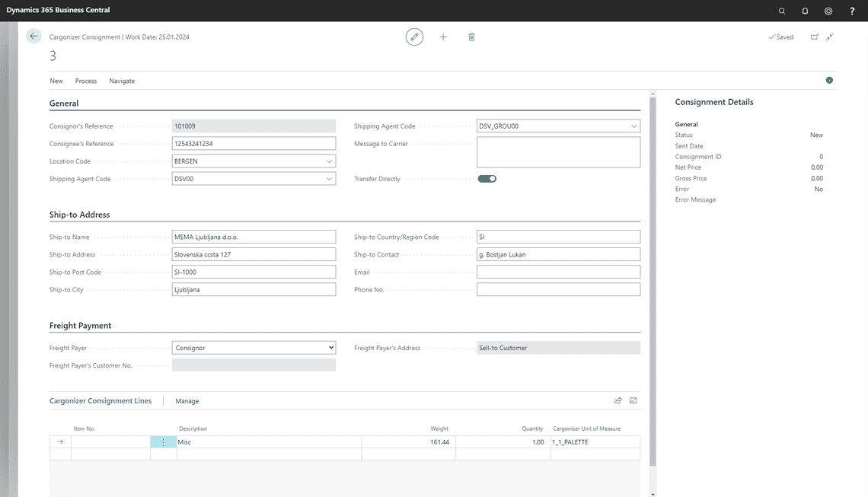Click the Message to Carrier text box

558,151
